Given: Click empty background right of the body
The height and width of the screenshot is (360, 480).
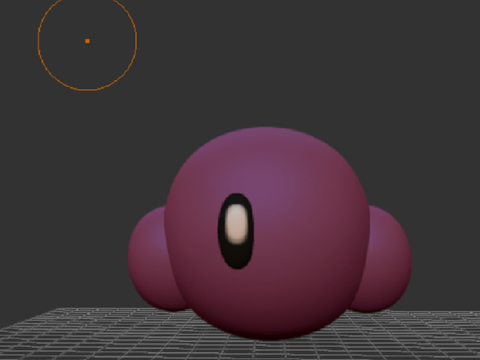Looking at the screenshot, I should [443, 167].
